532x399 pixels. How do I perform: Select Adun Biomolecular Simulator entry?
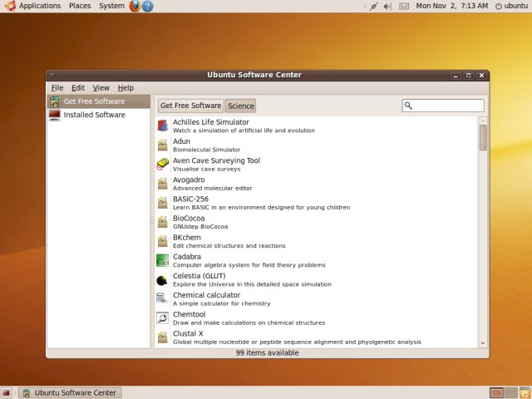tap(317, 145)
